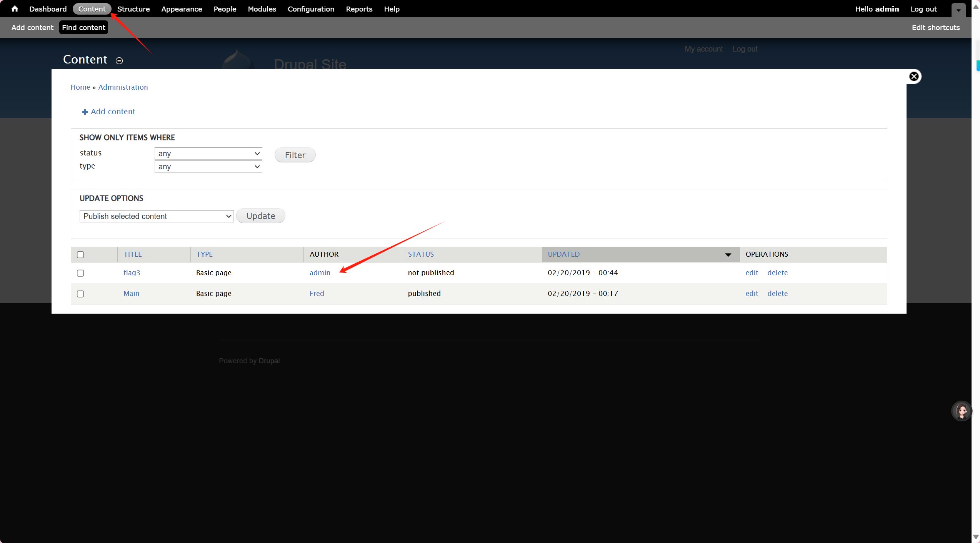Check the select-all checkbox in table header
Viewport: 980px width, 543px height.
coord(80,255)
